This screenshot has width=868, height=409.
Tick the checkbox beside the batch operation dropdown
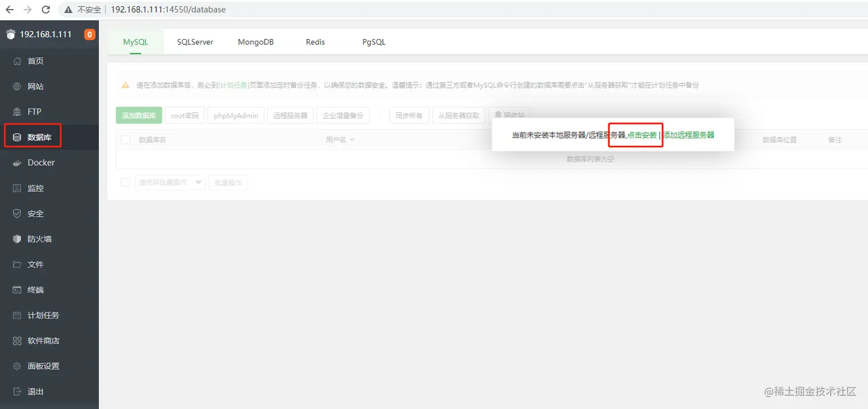coord(125,182)
